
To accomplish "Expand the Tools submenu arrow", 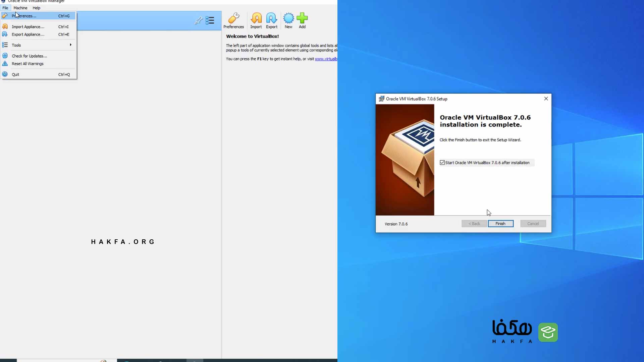I will coord(70,45).
